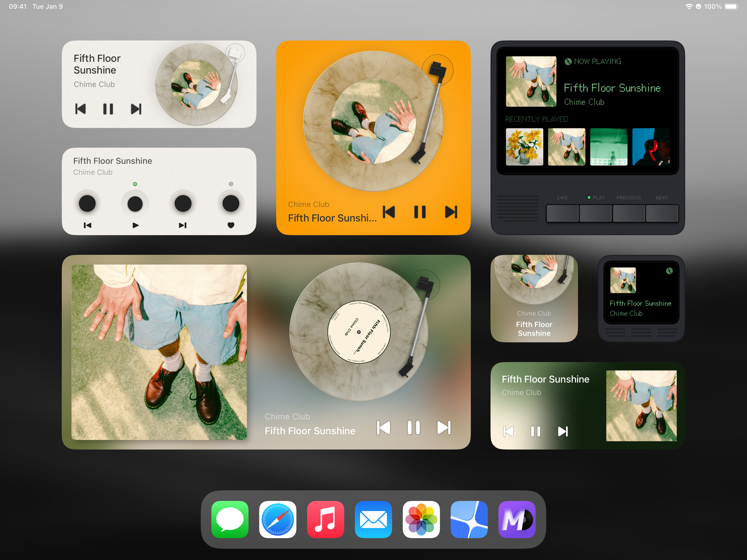Go to previous track in top-left small widget
This screenshot has width=747, height=560.
pyautogui.click(x=80, y=109)
